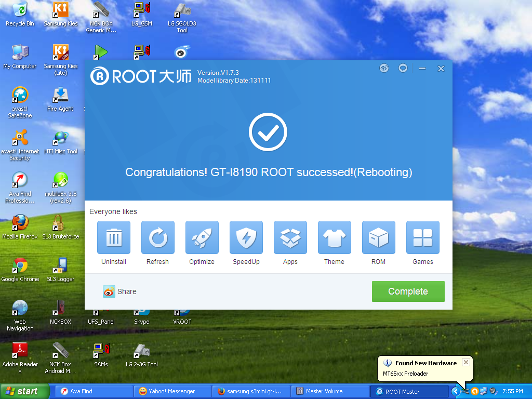Click the Theme t-shirt icon
The height and width of the screenshot is (399, 532).
pos(334,238)
